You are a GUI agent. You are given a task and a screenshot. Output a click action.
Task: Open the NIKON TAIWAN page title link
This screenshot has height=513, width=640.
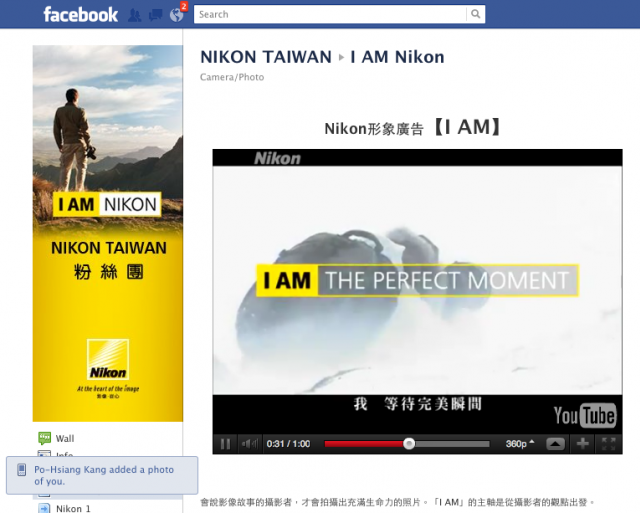pyautogui.click(x=266, y=57)
